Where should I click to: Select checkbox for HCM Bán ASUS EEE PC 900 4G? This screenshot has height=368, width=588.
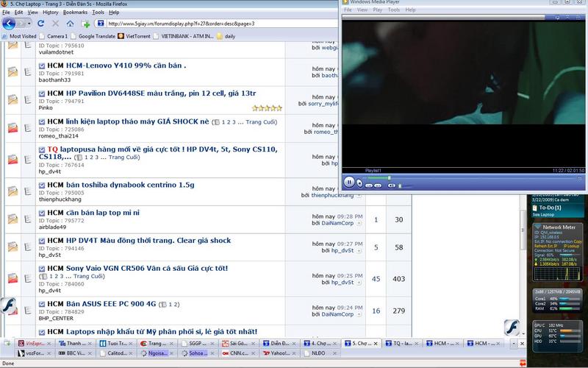pyautogui.click(x=42, y=304)
